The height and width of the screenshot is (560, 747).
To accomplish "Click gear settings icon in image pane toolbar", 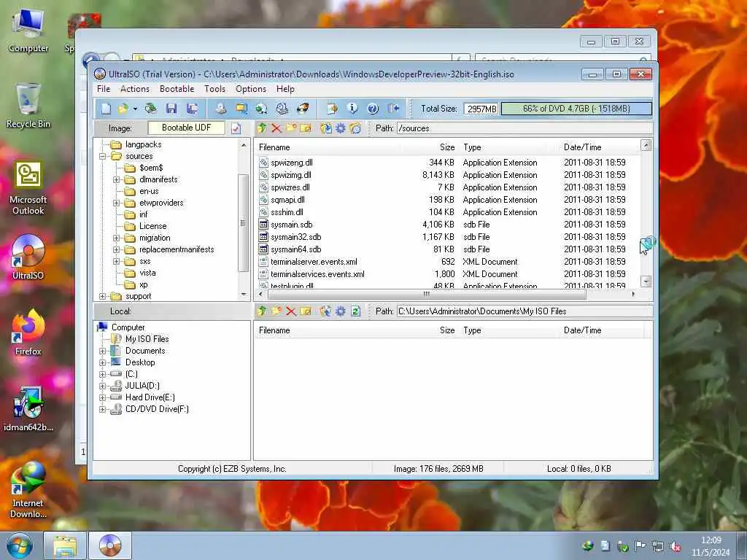I will tap(341, 128).
